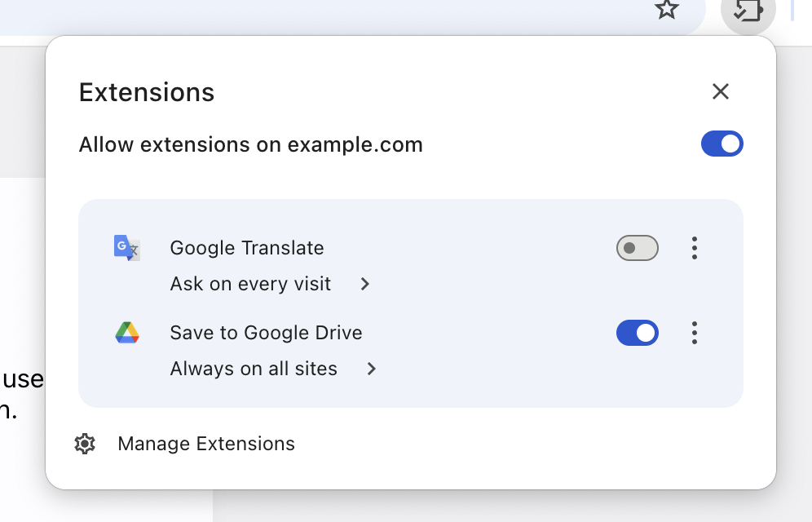812x522 pixels.
Task: Open the three-dot menu for Google Translate
Action: [x=694, y=248]
